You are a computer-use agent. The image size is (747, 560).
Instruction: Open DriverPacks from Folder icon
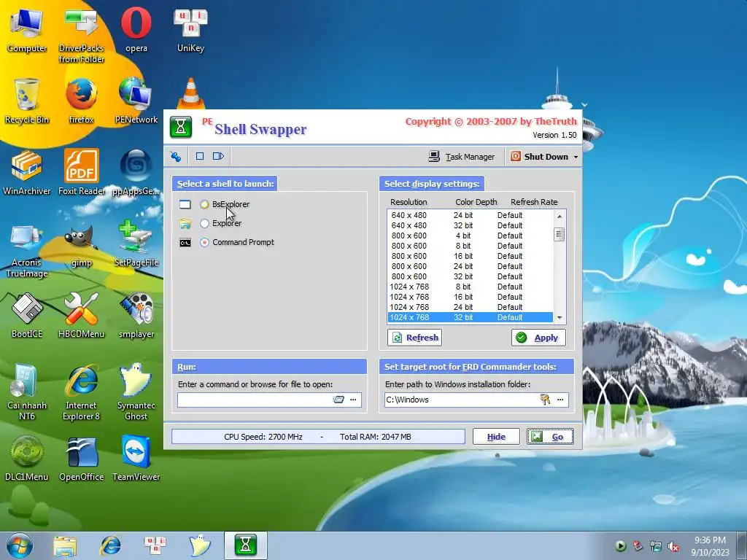(82, 35)
